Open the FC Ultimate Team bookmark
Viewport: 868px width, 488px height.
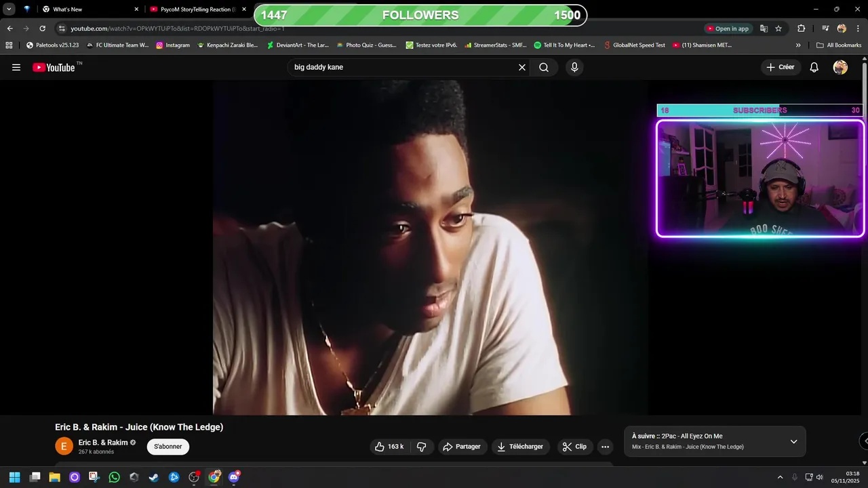(117, 45)
